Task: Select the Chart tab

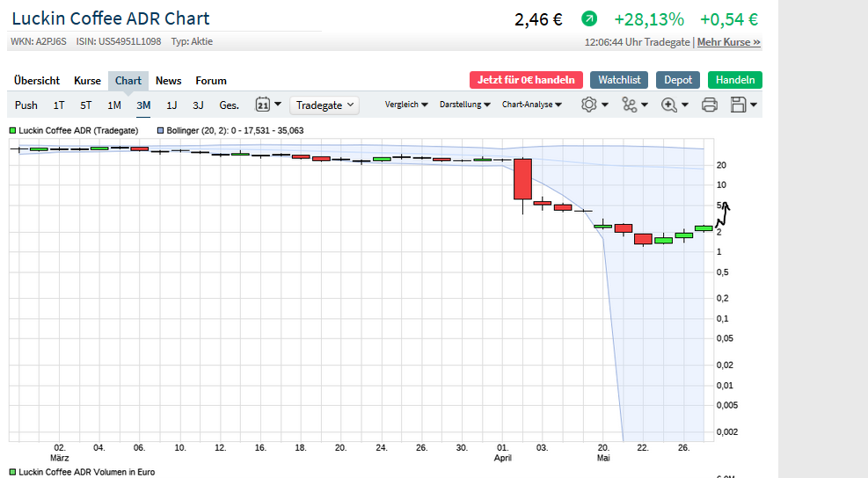Action: (128, 81)
